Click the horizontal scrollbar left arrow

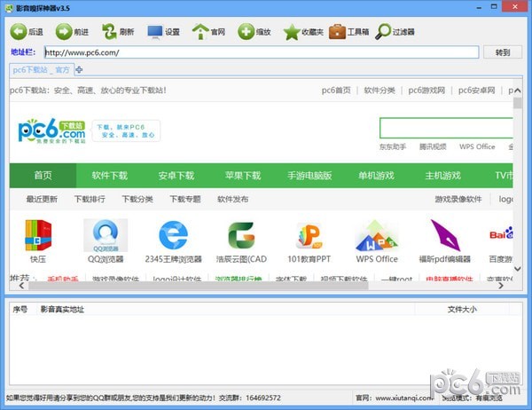click(21, 286)
